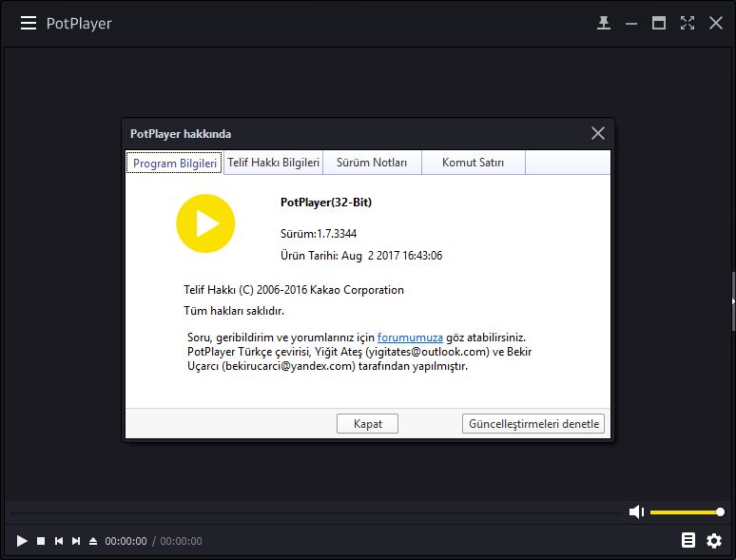Toggle fullscreen mode icon
This screenshot has width=736, height=560.
pyautogui.click(x=688, y=23)
